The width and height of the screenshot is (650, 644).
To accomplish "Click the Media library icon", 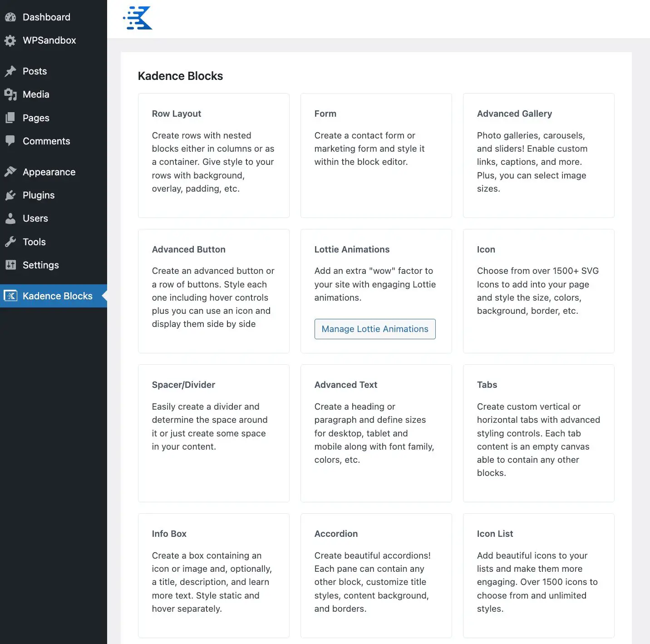I will (x=10, y=94).
